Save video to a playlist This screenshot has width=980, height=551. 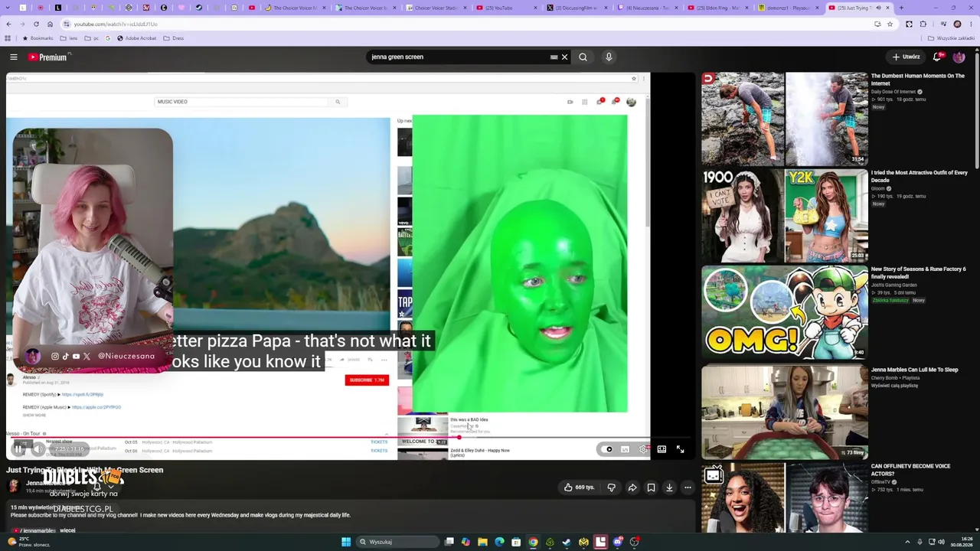[651, 487]
